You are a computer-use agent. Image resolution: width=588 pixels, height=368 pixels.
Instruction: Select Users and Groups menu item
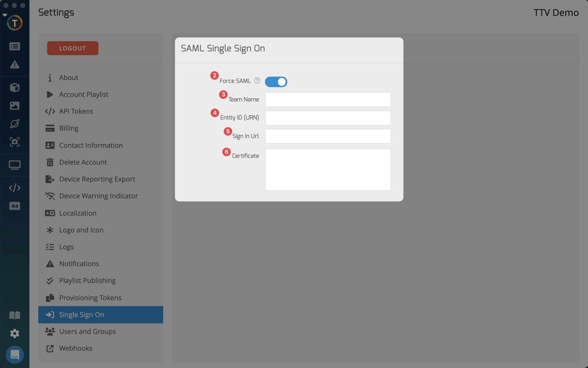point(87,332)
